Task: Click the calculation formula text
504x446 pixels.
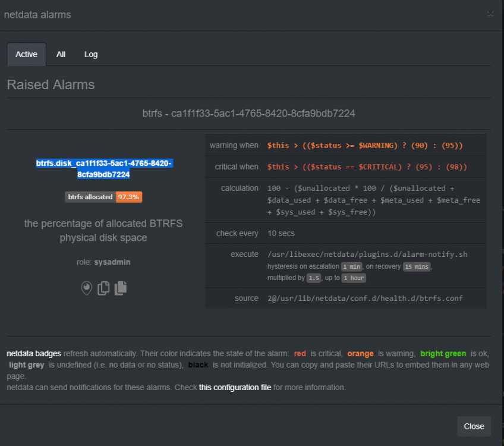Action: (x=373, y=200)
